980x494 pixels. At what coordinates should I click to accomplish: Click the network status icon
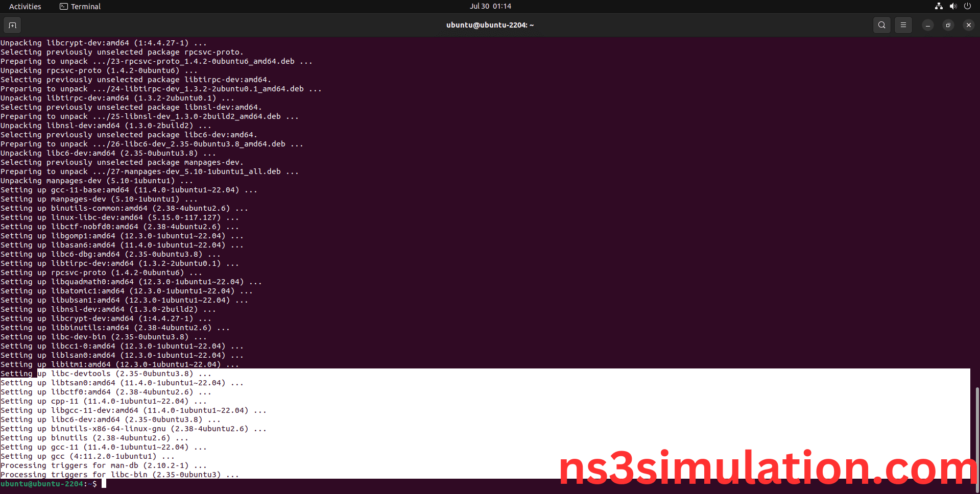click(x=939, y=6)
